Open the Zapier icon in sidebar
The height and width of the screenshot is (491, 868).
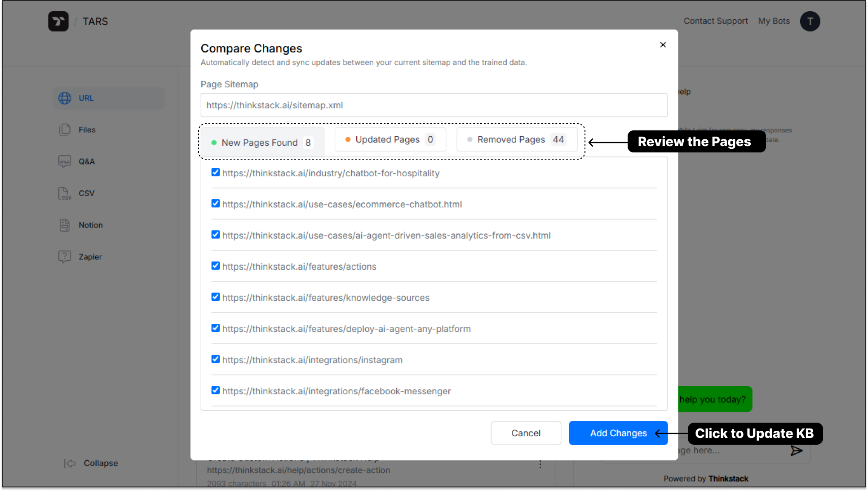(x=65, y=257)
